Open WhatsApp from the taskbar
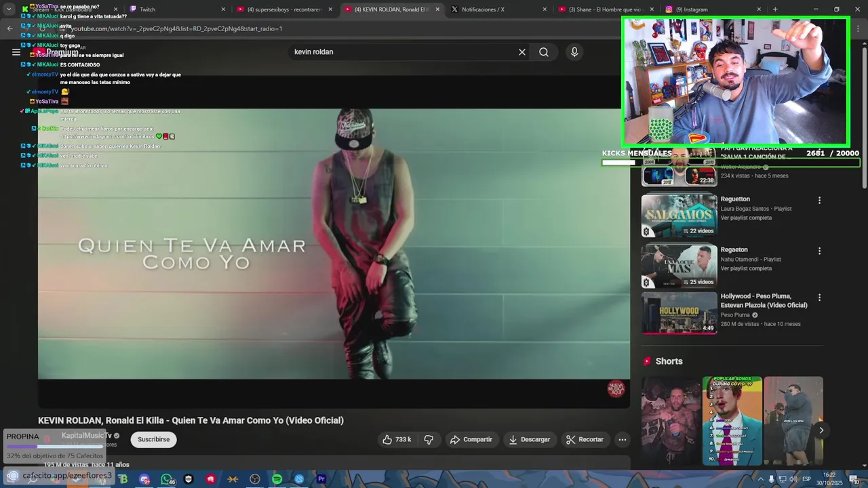 166,479
